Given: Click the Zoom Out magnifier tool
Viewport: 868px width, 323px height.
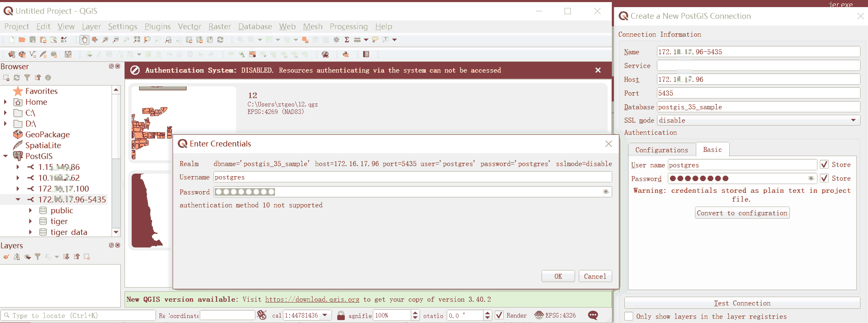Looking at the screenshot, I should click(x=116, y=40).
